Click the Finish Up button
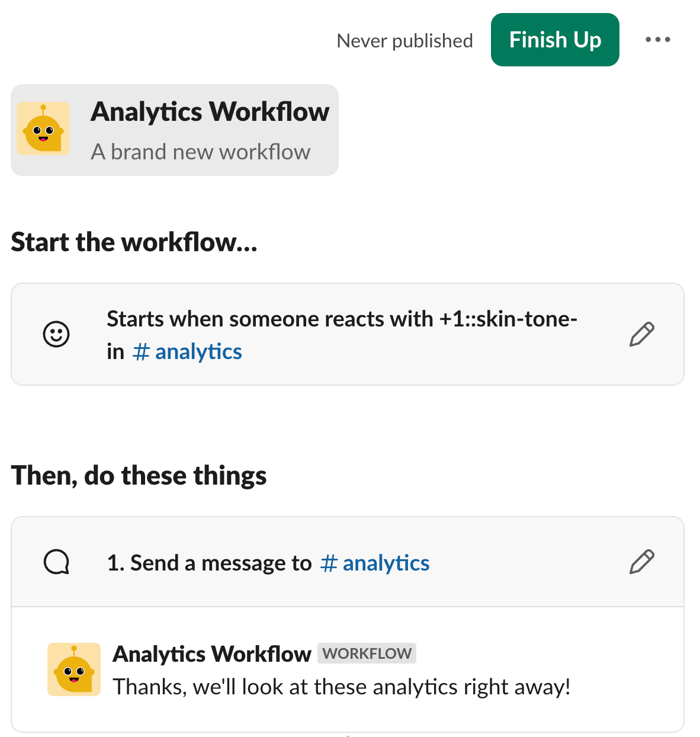The height and width of the screenshot is (737, 700). tap(555, 40)
